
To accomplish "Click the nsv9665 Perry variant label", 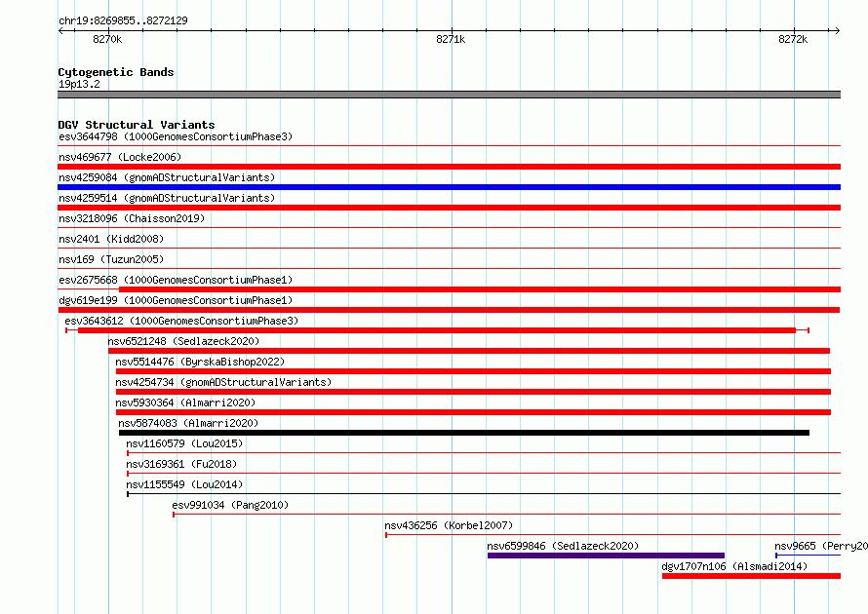I will point(821,546).
